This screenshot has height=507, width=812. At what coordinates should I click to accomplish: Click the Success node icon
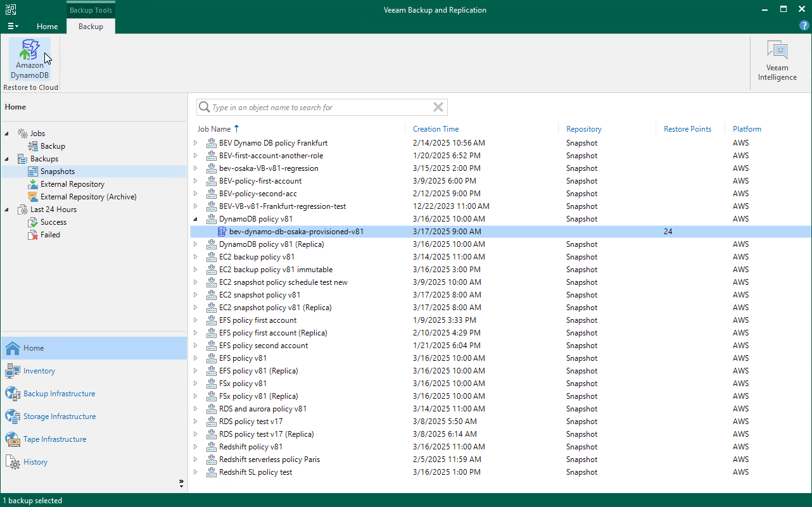click(x=33, y=222)
